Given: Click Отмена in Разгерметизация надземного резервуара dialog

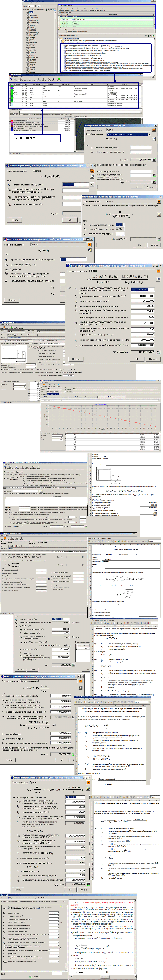Looking at the screenshot, I should (150, 187).
